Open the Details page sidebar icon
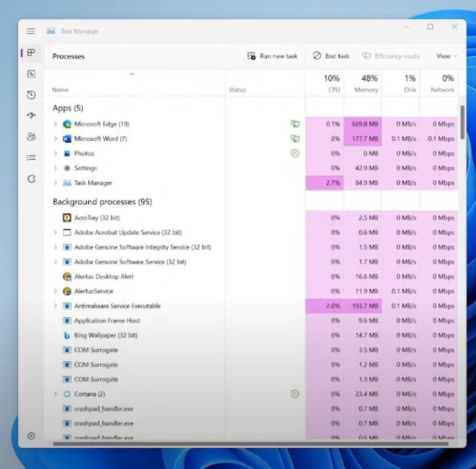Image resolution: width=476 pixels, height=469 pixels. [31, 158]
